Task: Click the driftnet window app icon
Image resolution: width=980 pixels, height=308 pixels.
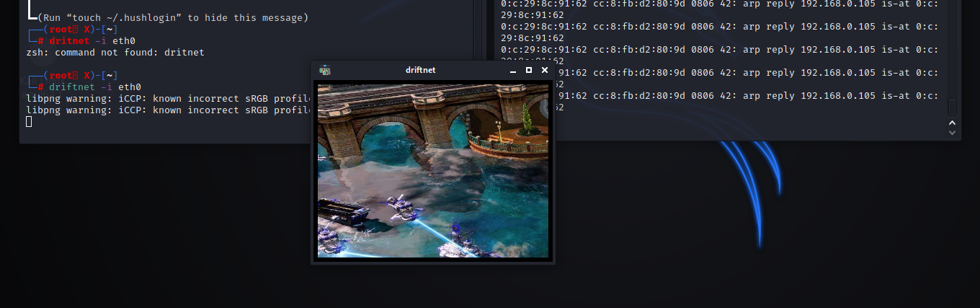Action: [x=325, y=70]
